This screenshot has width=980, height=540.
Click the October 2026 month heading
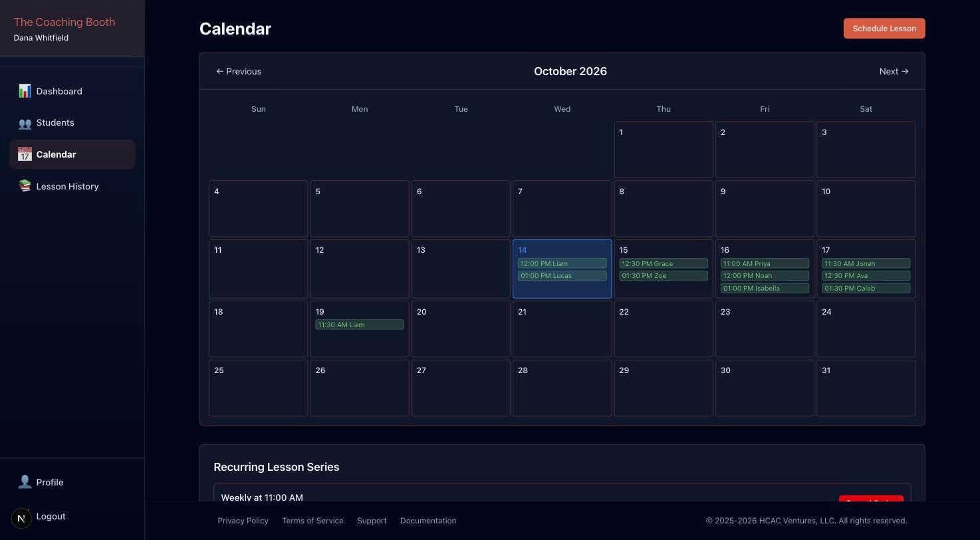tap(570, 71)
